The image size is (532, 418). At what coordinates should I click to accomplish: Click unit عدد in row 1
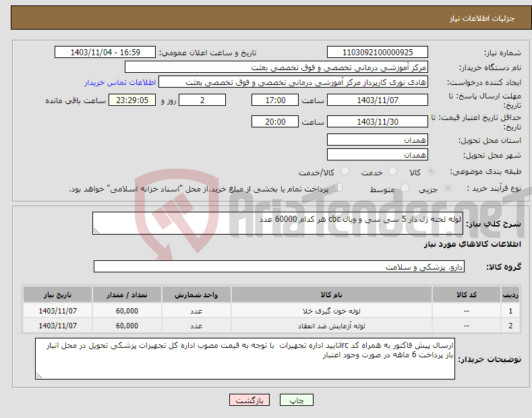tap(196, 311)
